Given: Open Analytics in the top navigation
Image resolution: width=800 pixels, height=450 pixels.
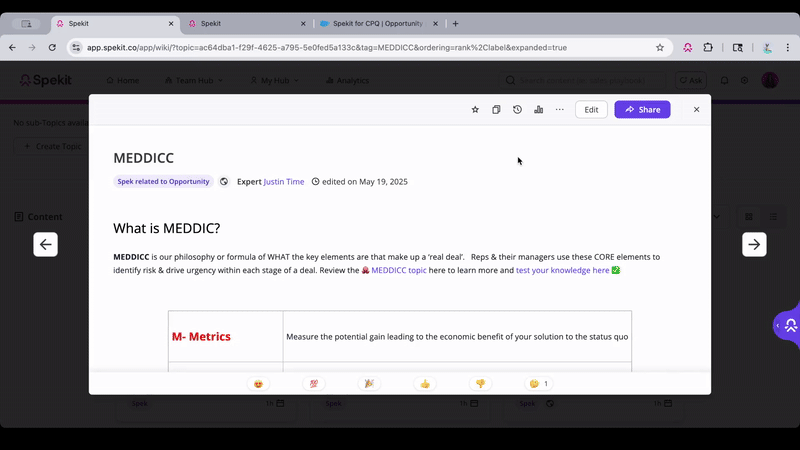Looking at the screenshot, I should pyautogui.click(x=347, y=81).
